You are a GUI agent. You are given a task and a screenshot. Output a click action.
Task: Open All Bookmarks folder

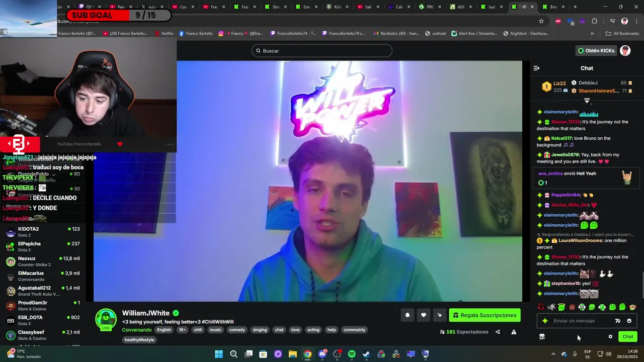(x=622, y=34)
